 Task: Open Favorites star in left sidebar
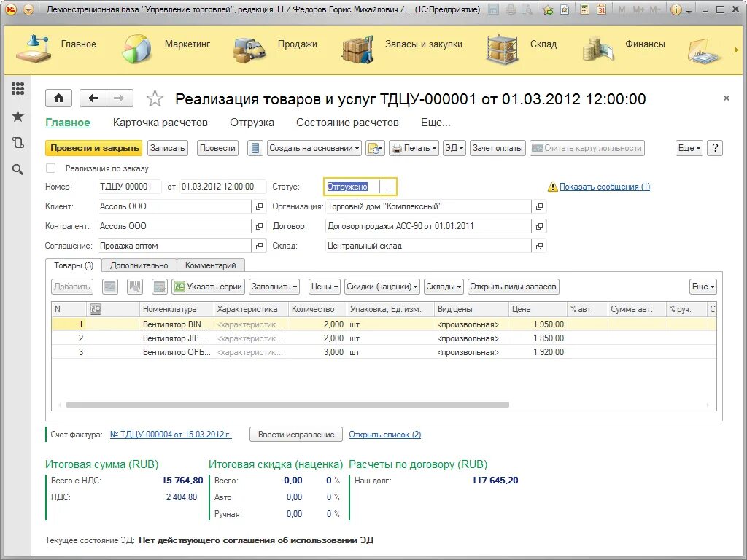18,116
